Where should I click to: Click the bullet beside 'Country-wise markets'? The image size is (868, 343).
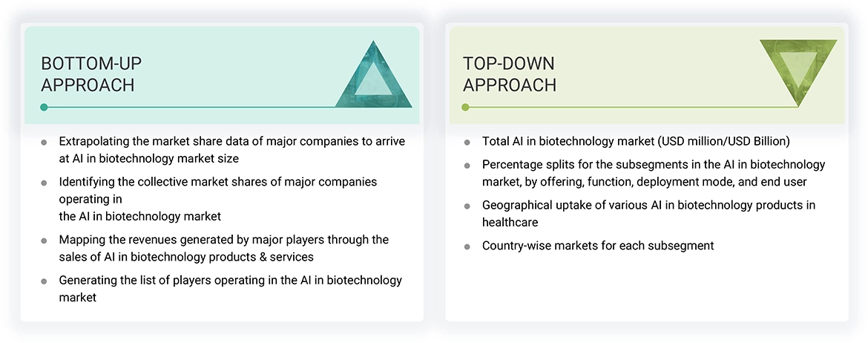[467, 246]
